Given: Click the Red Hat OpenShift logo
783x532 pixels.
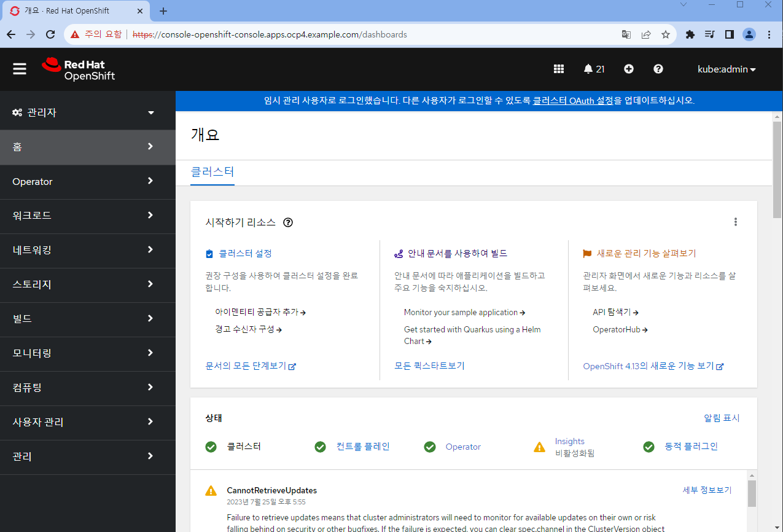Looking at the screenshot, I should click(78, 69).
